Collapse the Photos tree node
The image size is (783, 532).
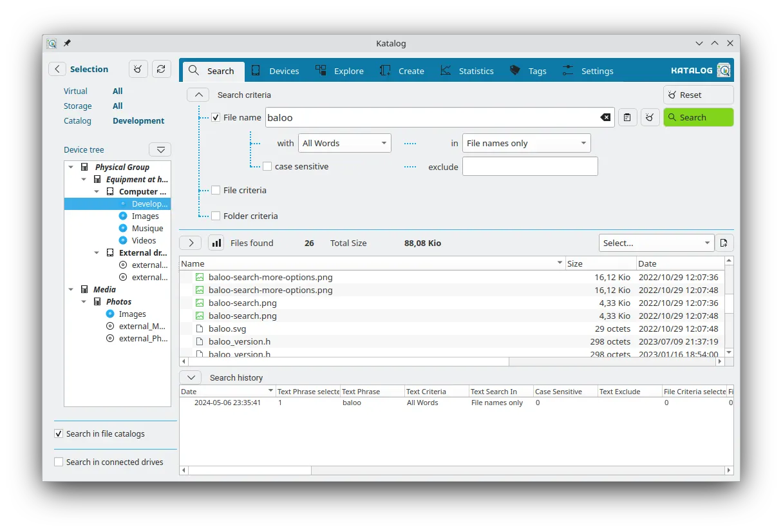tap(84, 301)
